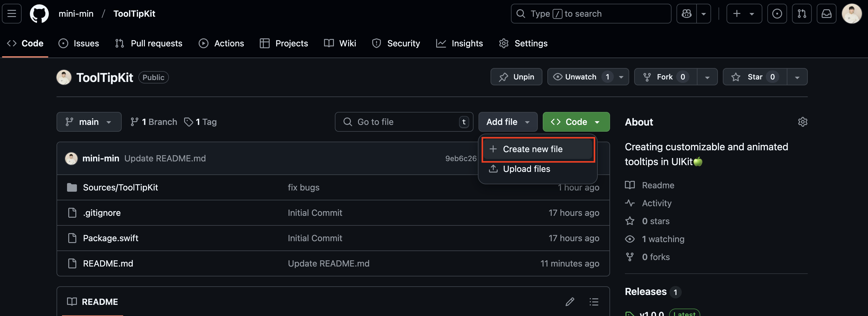
Task: Open the create new plus menu
Action: click(x=744, y=14)
